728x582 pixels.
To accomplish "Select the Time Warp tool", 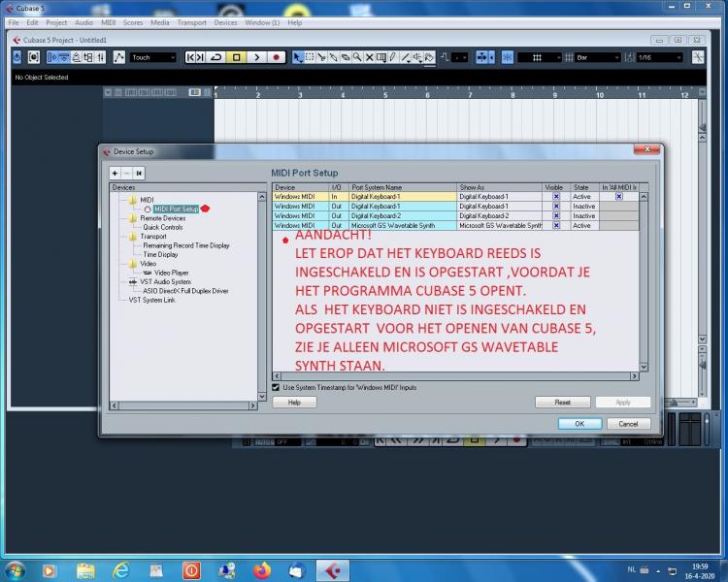I will click(381, 57).
